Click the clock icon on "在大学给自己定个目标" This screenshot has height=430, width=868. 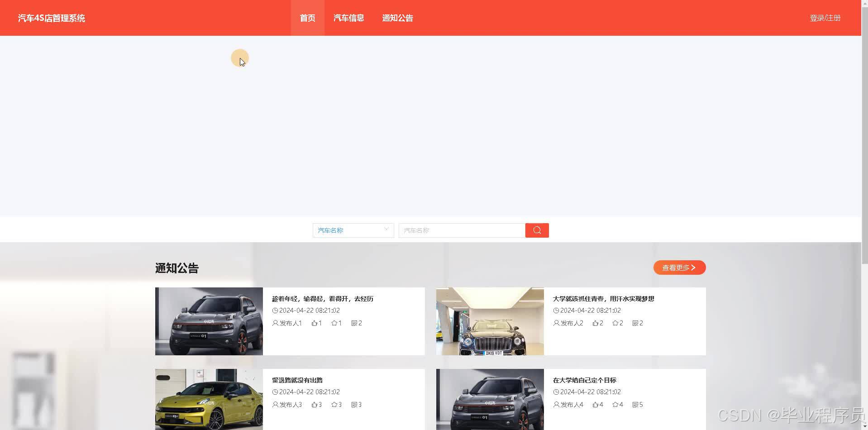(556, 392)
